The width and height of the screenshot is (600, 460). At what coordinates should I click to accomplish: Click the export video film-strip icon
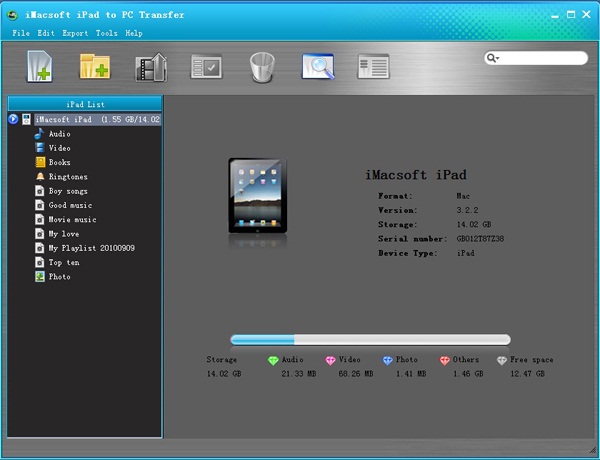coord(151,67)
